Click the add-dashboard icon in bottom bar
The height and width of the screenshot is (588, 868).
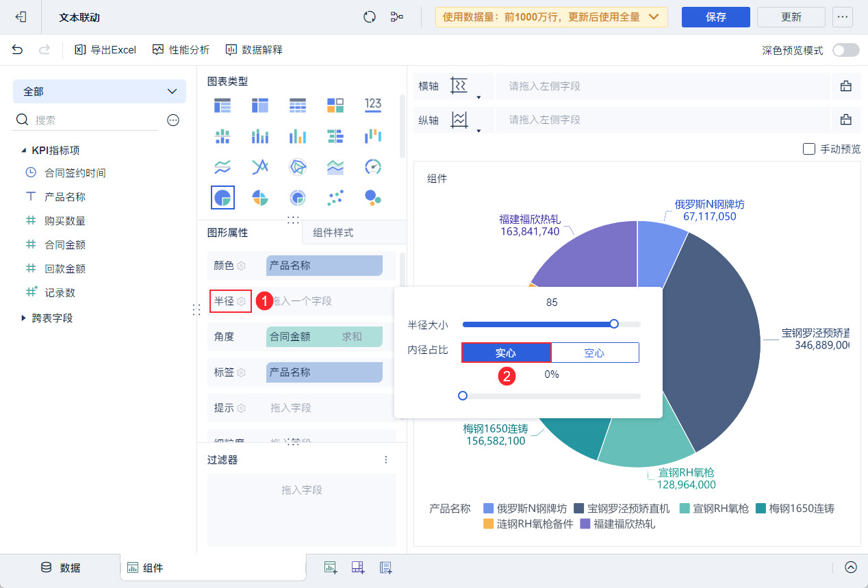pos(358,567)
